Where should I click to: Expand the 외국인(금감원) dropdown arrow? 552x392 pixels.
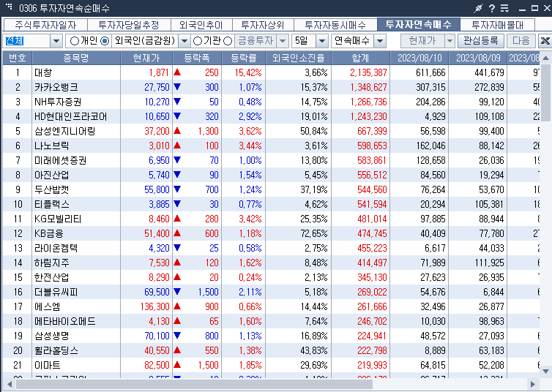184,41
